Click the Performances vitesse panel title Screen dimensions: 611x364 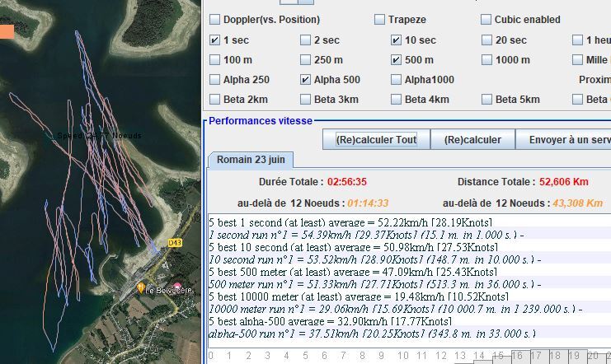tap(261, 121)
